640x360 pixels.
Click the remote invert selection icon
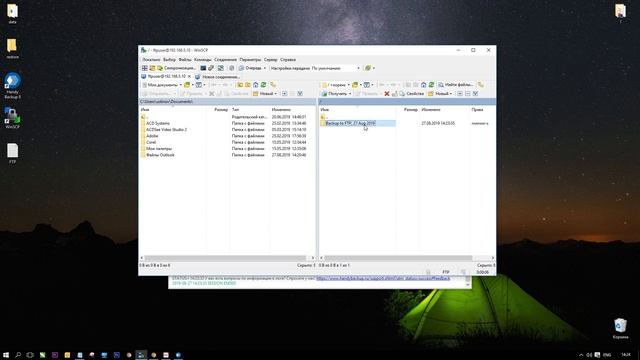click(476, 94)
